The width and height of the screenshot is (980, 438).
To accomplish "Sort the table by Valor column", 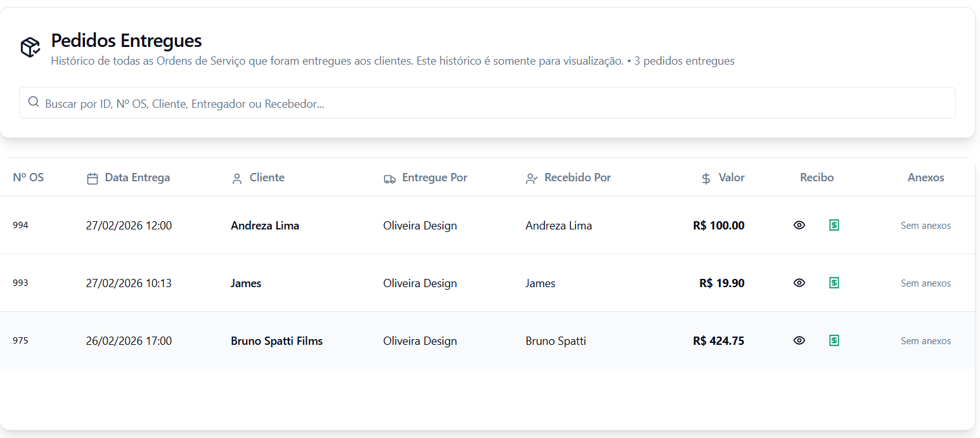I will tap(729, 177).
